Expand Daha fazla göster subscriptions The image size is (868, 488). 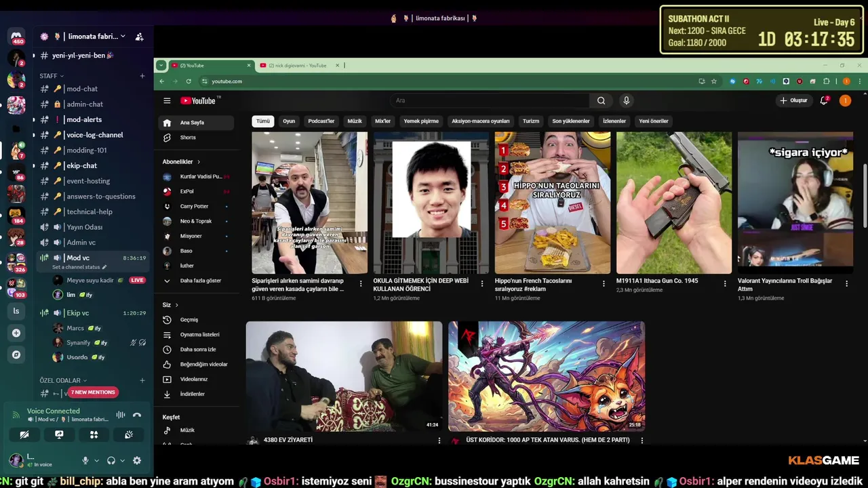197,281
